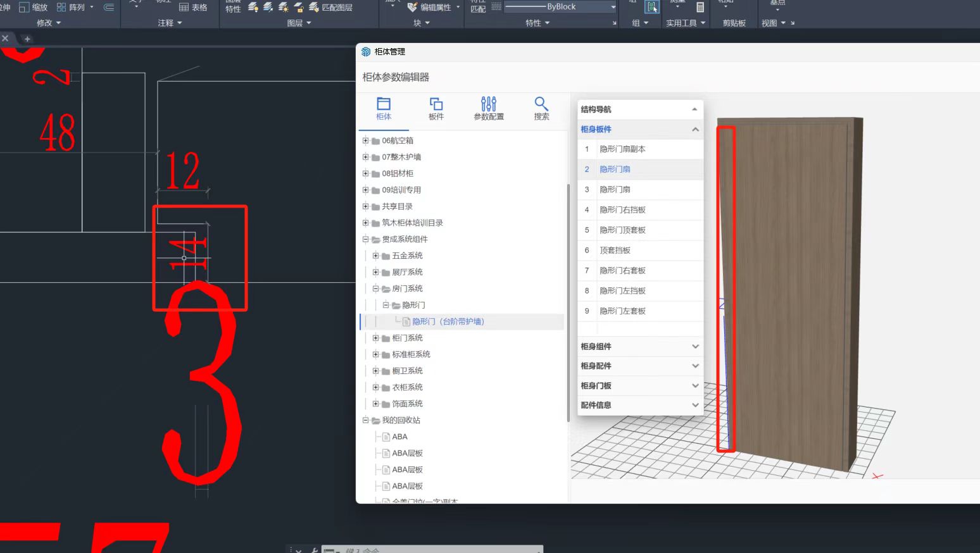Select the 阵列 array tool

pyautogui.click(x=71, y=8)
